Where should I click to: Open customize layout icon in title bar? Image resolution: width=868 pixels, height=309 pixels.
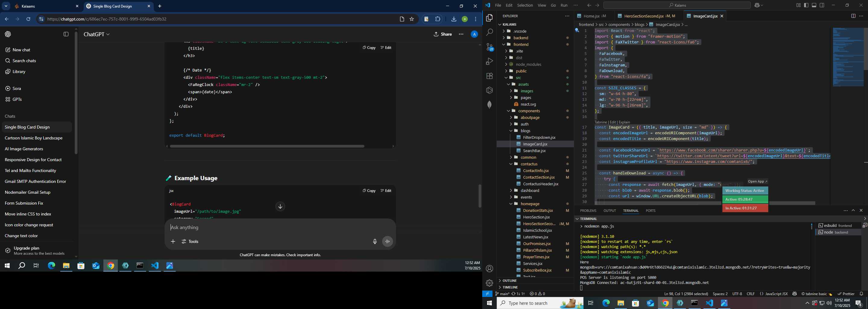(798, 5)
